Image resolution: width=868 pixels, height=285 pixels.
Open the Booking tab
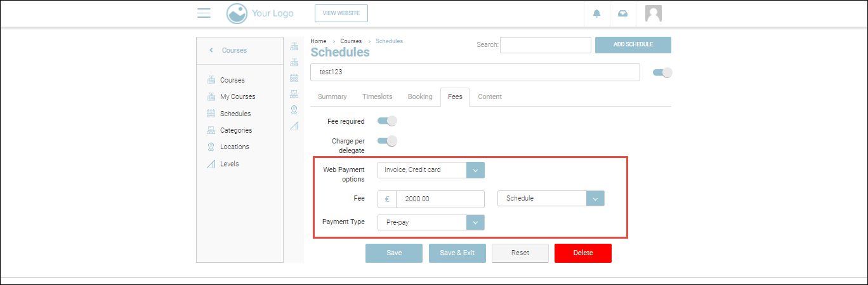click(x=420, y=96)
